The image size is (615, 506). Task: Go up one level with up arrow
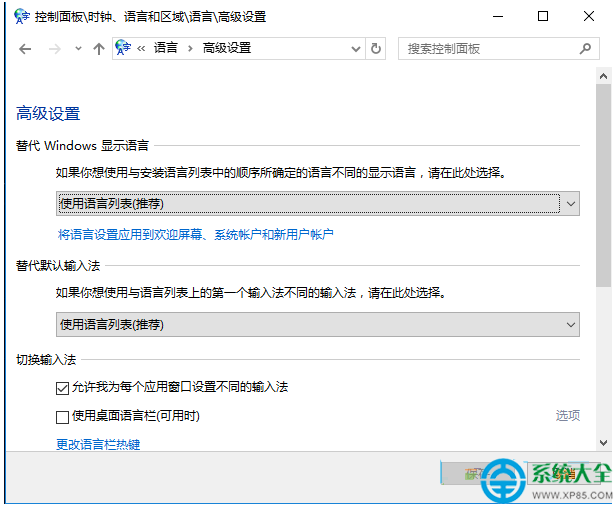98,48
